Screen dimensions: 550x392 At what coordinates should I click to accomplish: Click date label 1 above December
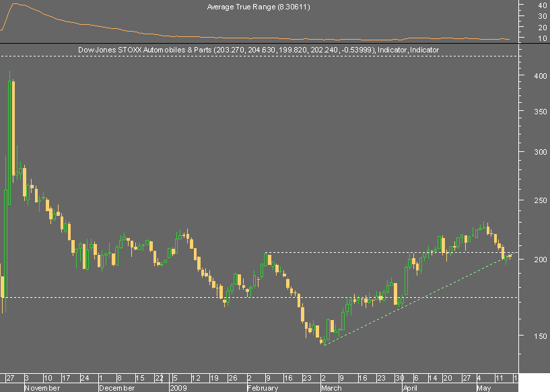[101, 379]
